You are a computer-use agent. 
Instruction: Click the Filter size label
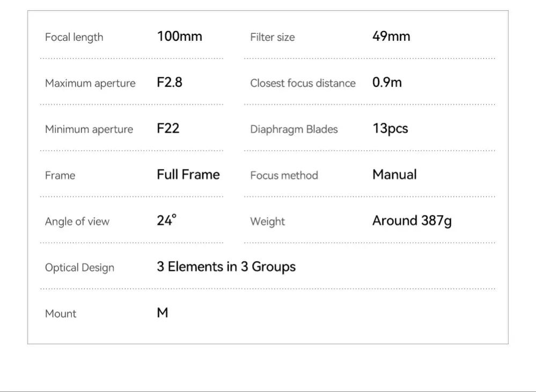click(x=272, y=38)
